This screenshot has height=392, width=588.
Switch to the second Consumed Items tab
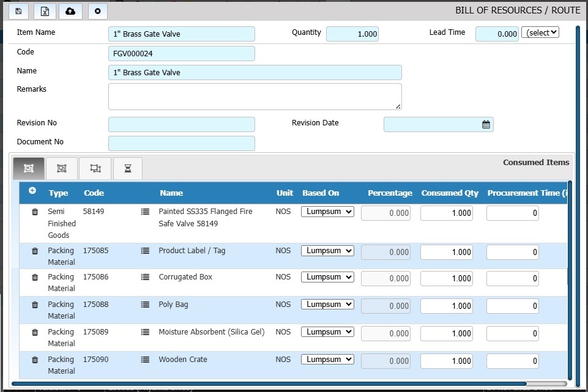(62, 168)
